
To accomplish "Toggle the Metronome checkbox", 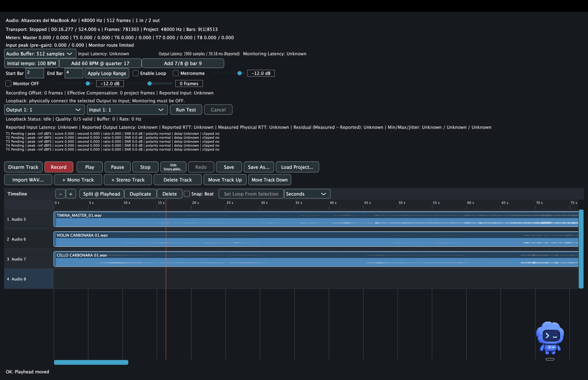I will (176, 73).
